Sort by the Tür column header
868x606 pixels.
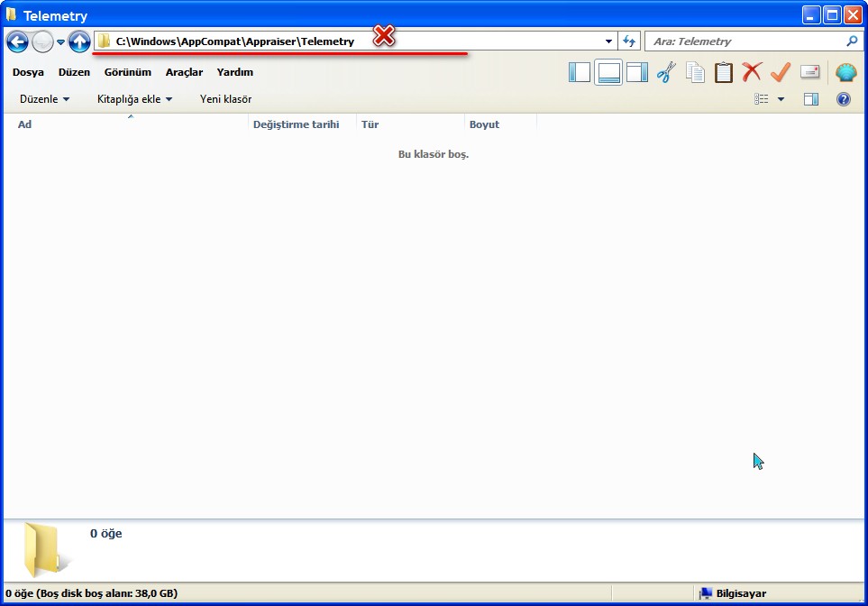[410, 124]
